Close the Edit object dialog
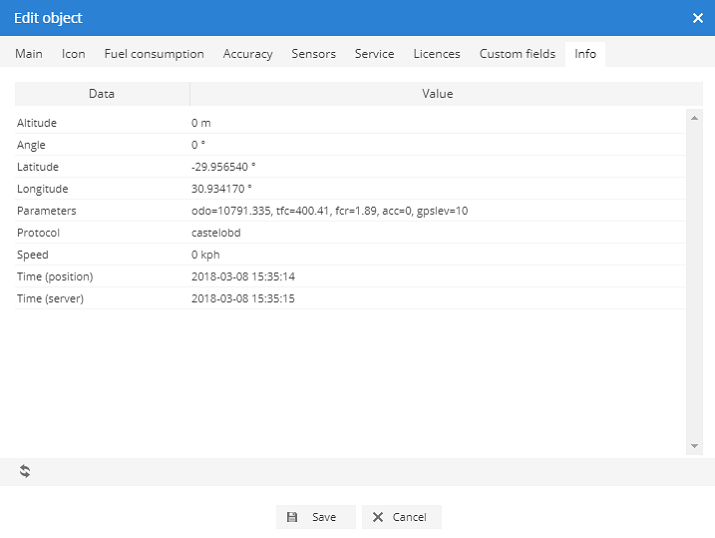This screenshot has height=538, width=715. click(x=697, y=18)
